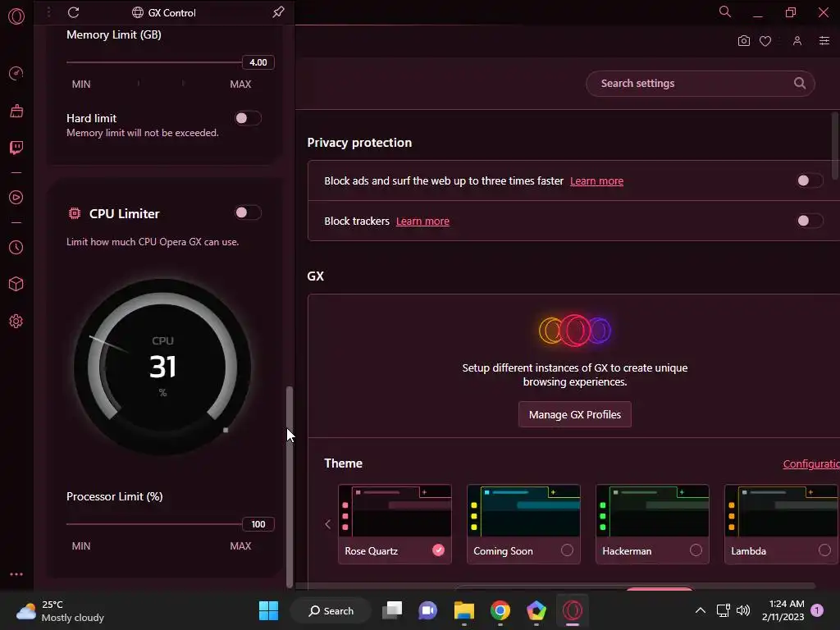The width and height of the screenshot is (840, 630).
Task: Click the CPU Limiter chip icon
Action: coord(75,214)
